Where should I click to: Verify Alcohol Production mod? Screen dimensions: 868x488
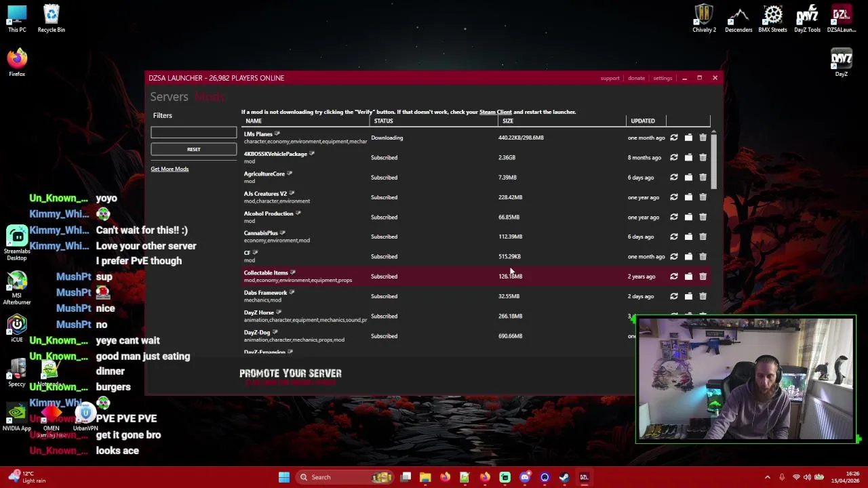[x=674, y=217]
